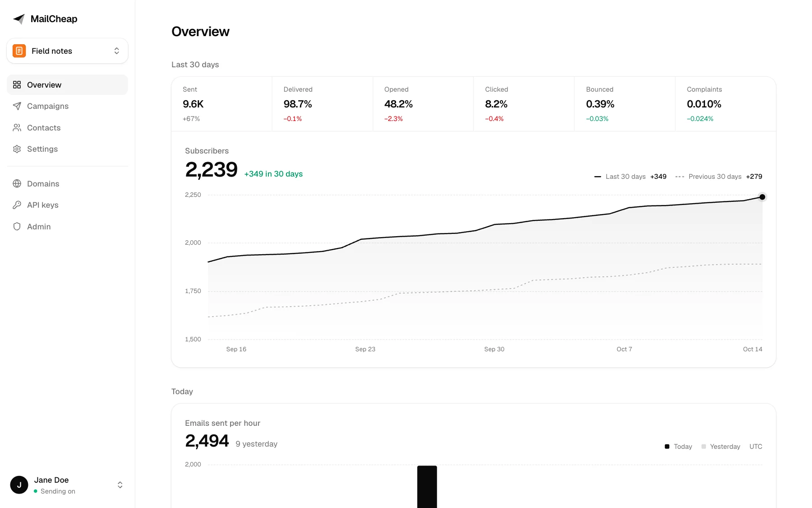Viewport: 812px width, 508px height.
Task: Click the Emails sent per hour title
Action: pyautogui.click(x=222, y=423)
